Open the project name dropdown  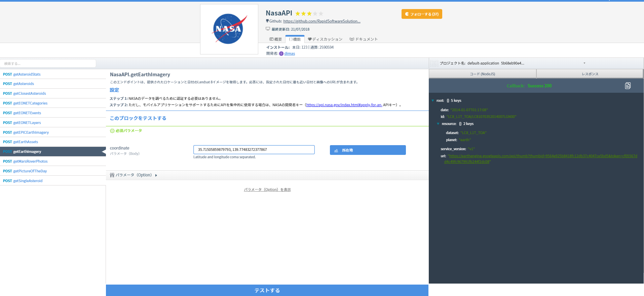coord(584,63)
